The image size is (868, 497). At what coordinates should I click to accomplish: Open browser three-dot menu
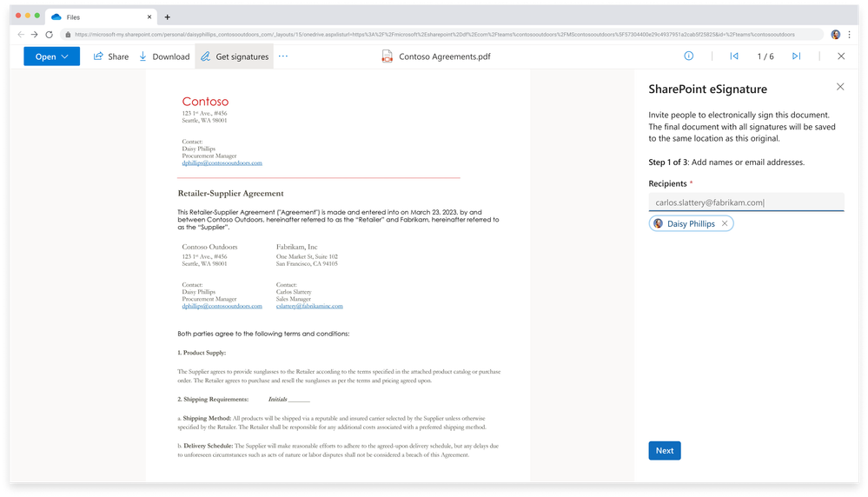point(849,34)
